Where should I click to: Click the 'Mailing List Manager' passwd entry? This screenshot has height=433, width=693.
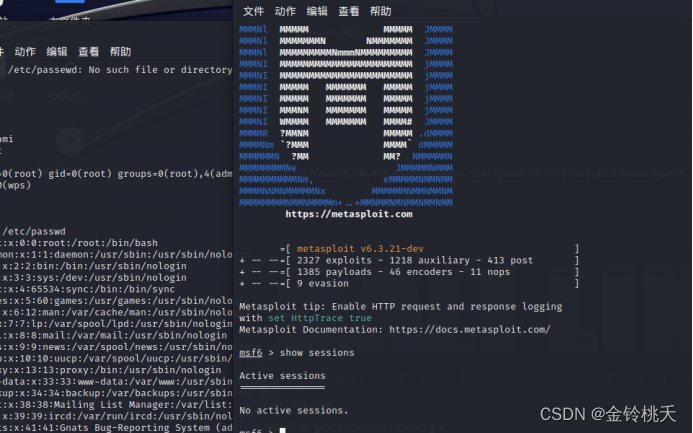(x=116, y=405)
